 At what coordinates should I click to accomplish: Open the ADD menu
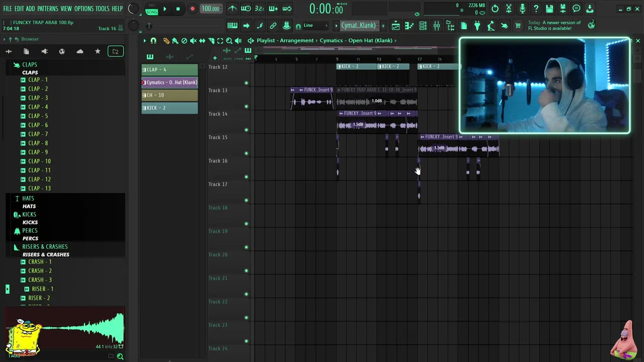coord(31,9)
